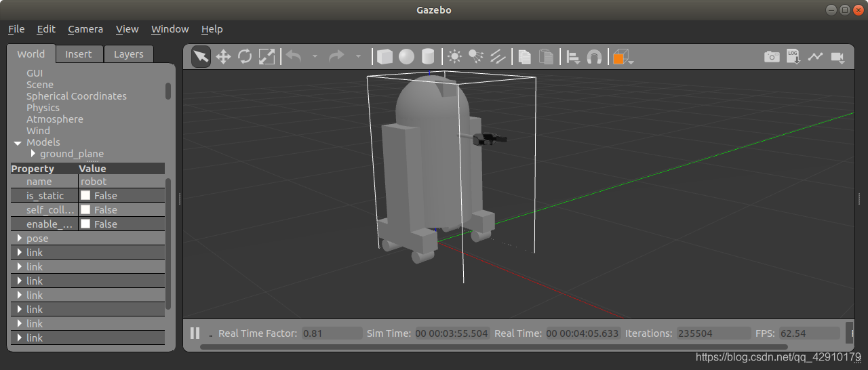The width and height of the screenshot is (868, 370).
Task: Select Wind in the world tree
Action: click(x=38, y=131)
